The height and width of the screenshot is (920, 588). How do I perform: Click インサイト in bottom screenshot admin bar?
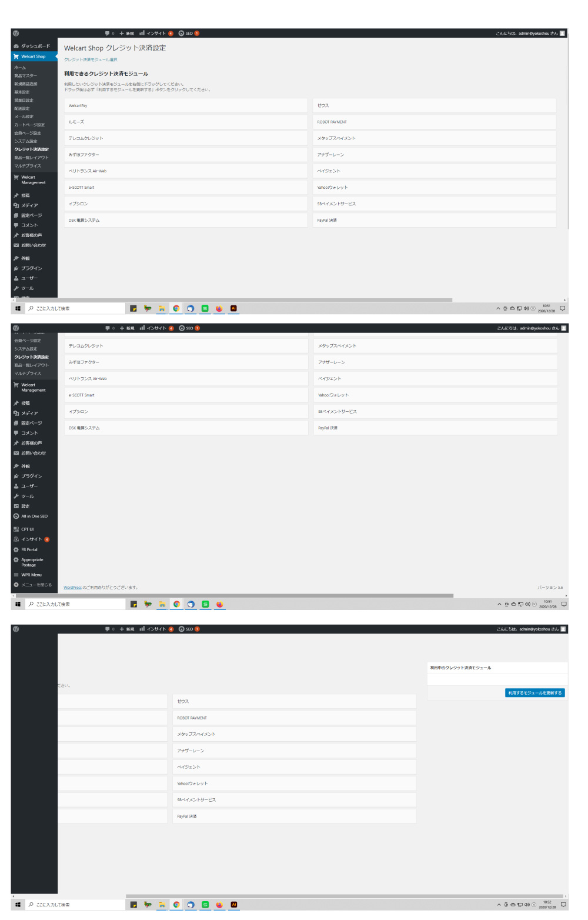coord(156,629)
